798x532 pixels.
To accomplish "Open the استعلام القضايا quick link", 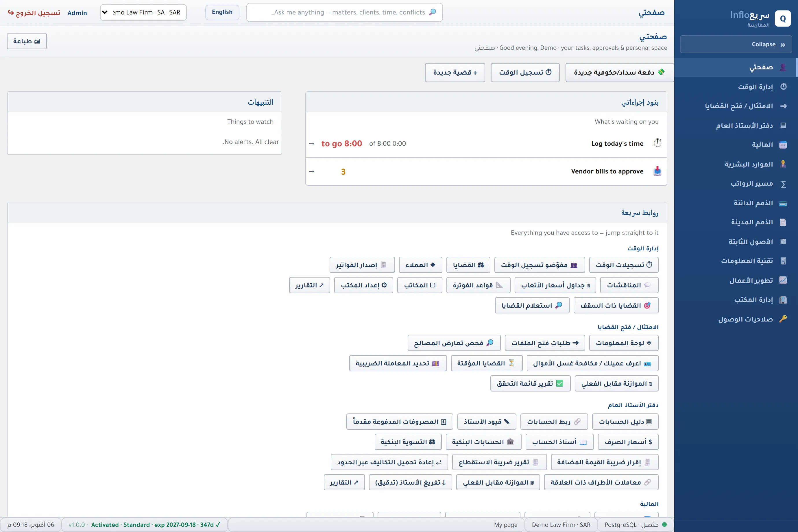I will 532,305.
